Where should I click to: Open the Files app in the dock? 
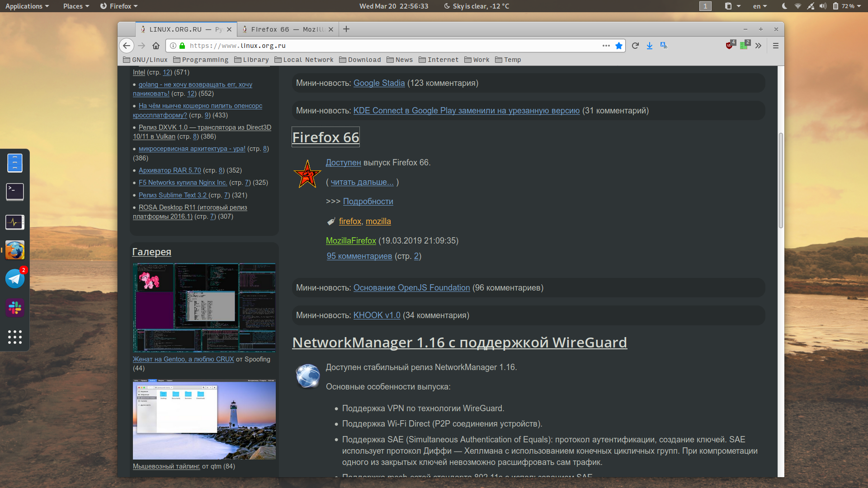(x=15, y=163)
